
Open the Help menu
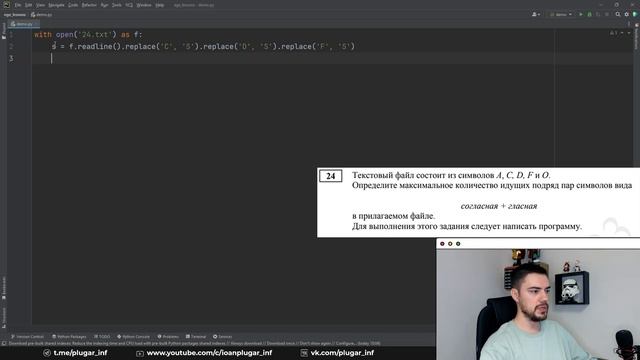[160, 5]
